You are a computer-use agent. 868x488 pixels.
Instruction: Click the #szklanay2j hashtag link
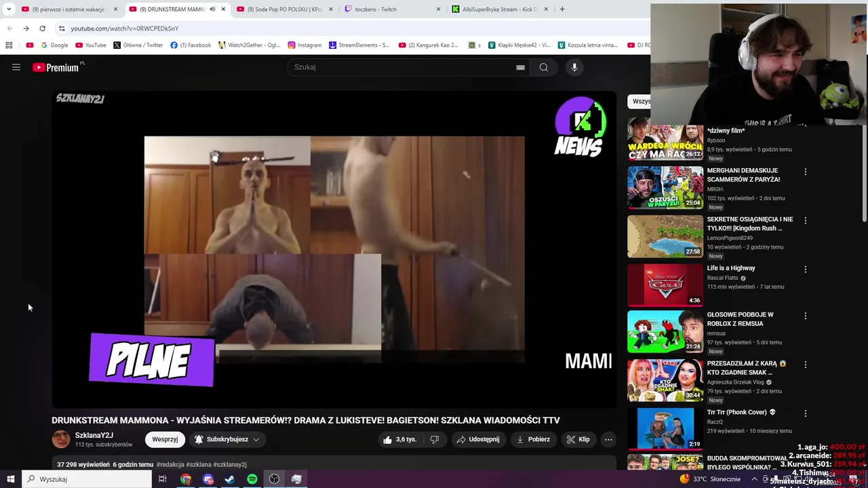(x=230, y=464)
